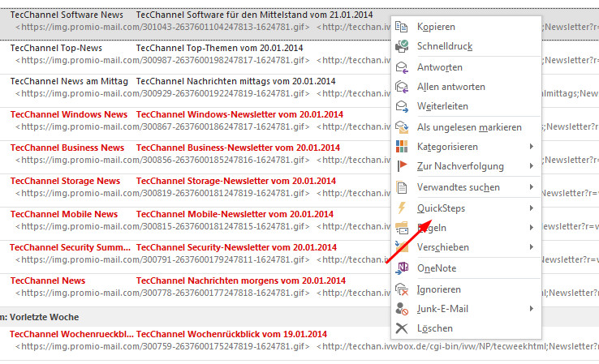The width and height of the screenshot is (599, 364).
Task: Click the Junk-E-Mail person icon
Action: pos(402,309)
